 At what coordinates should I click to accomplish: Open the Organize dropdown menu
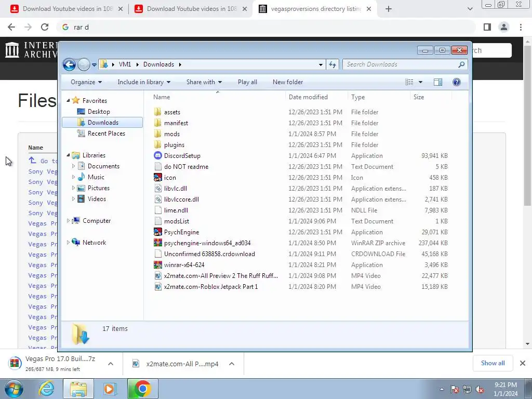(86, 82)
